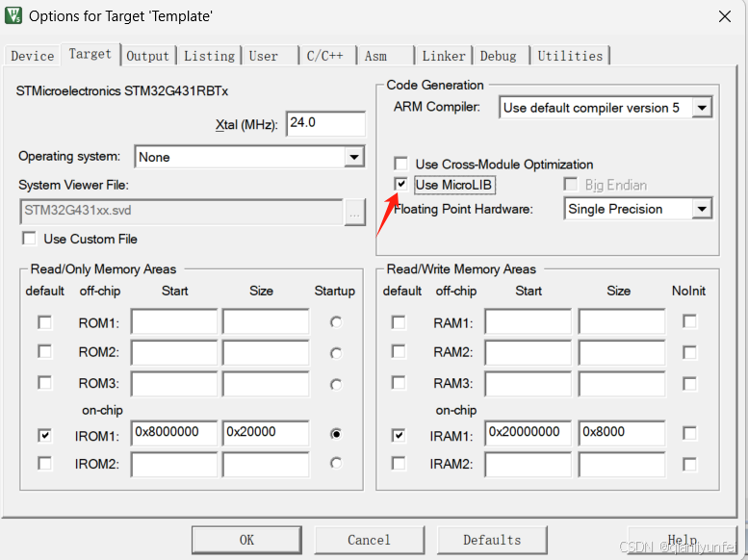Click the Keil uVision icon in title bar
The height and width of the screenshot is (560, 748).
[x=13, y=15]
